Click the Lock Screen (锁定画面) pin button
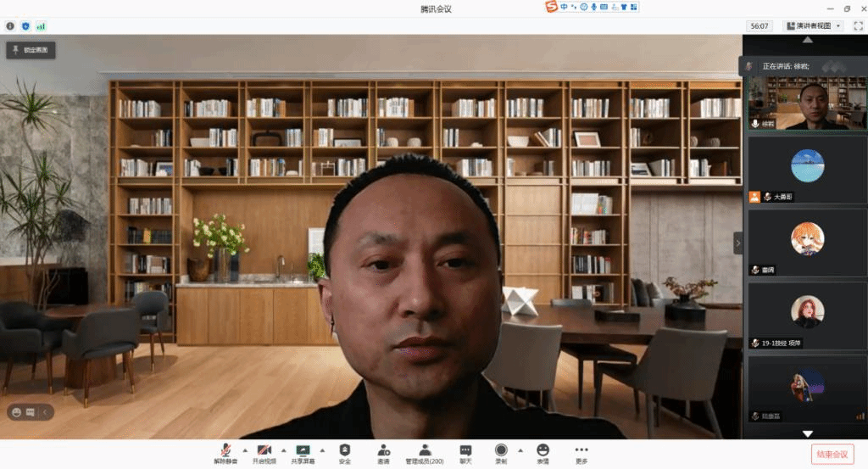The width and height of the screenshot is (868, 469). coord(31,50)
